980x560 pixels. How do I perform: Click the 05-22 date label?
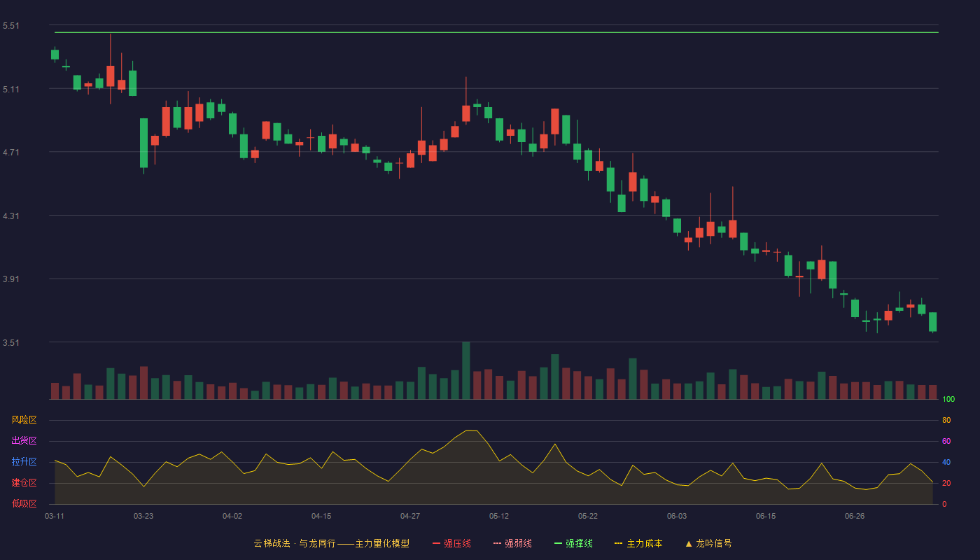click(x=588, y=517)
